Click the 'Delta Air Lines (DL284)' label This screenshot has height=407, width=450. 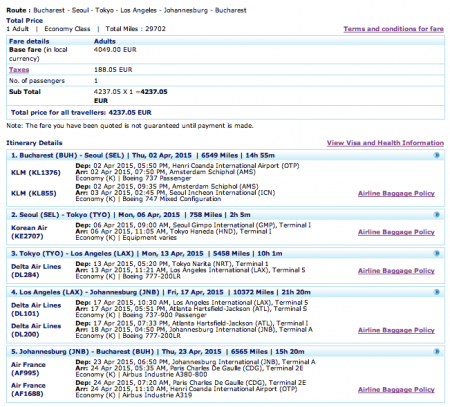pyautogui.click(x=36, y=271)
